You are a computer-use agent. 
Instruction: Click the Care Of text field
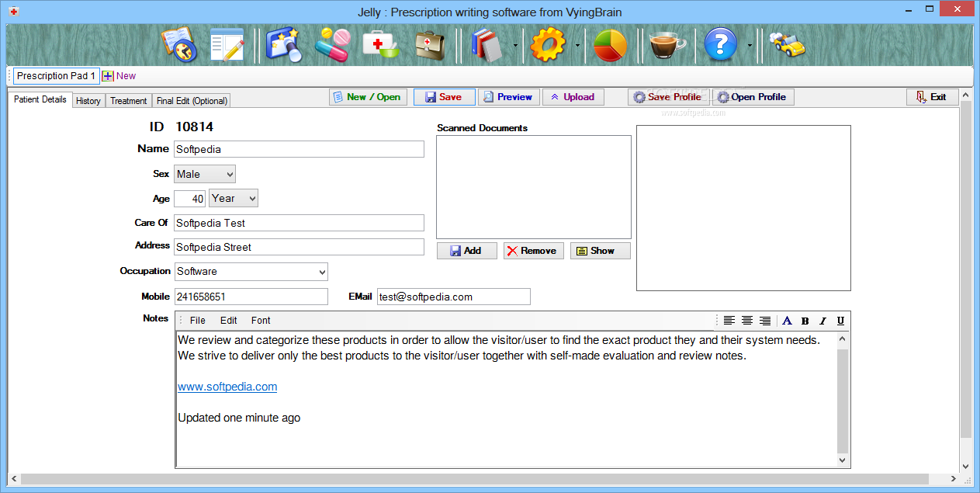coord(299,223)
